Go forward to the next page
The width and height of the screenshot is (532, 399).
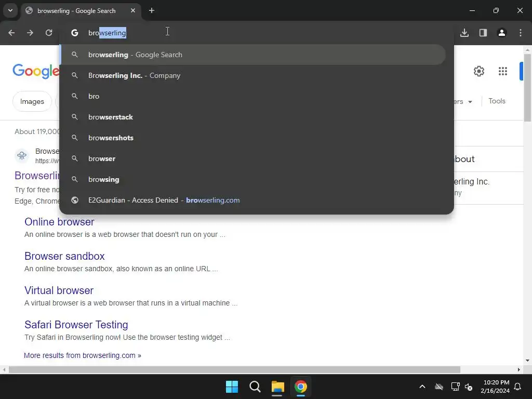(30, 33)
